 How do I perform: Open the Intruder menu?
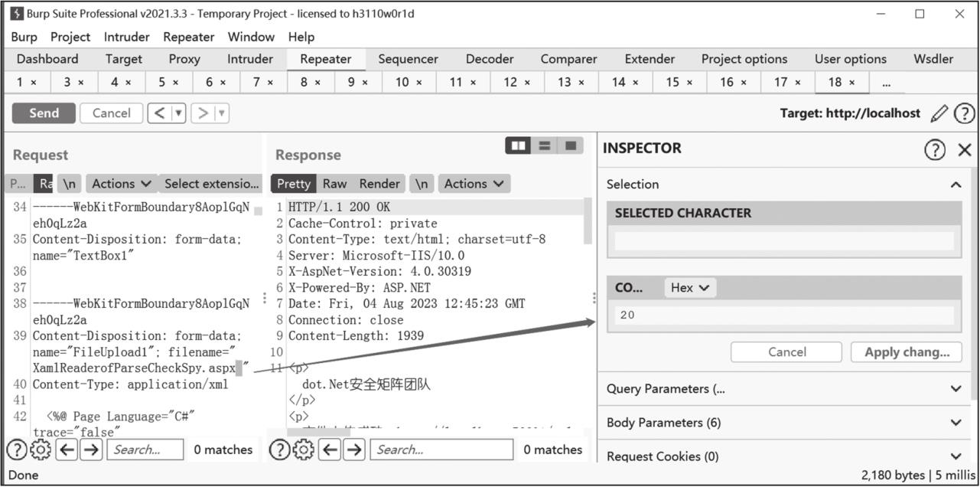(127, 37)
